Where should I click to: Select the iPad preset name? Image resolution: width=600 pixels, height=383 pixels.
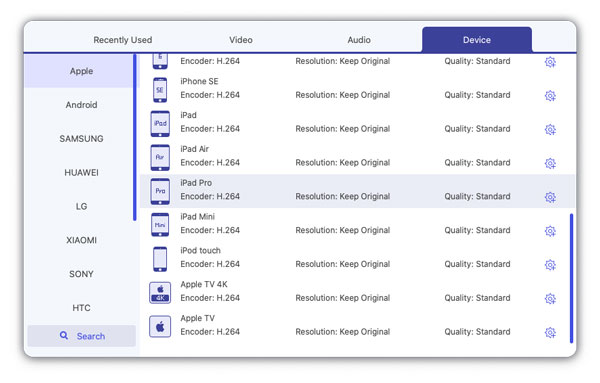coord(188,115)
